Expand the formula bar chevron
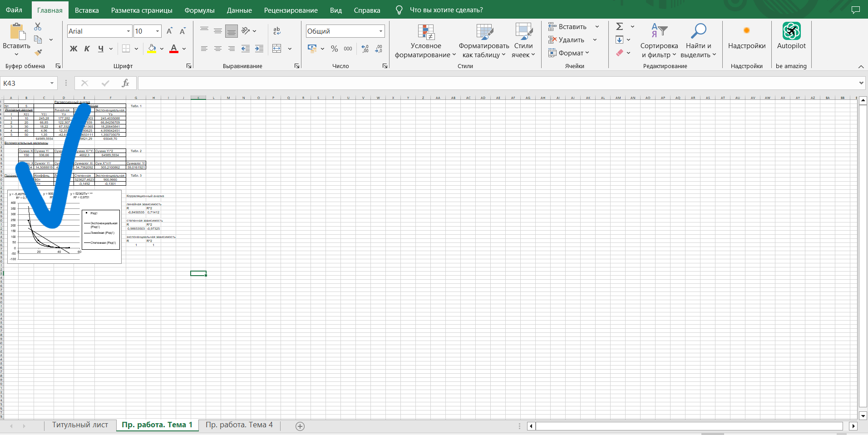The image size is (868, 435). pyautogui.click(x=861, y=83)
